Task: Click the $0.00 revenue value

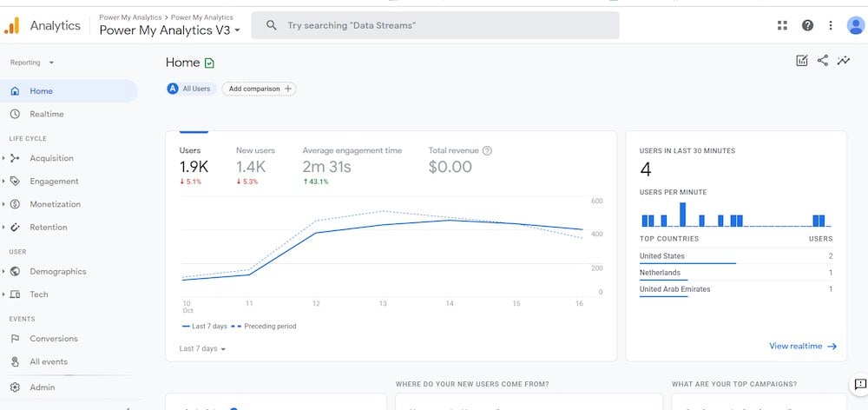Action: coord(450,167)
